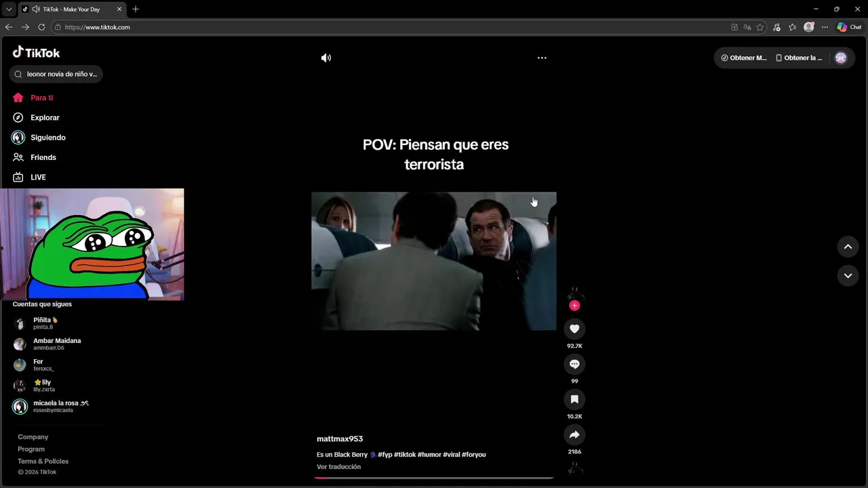
Task: Expand the Company footer section
Action: click(33, 437)
